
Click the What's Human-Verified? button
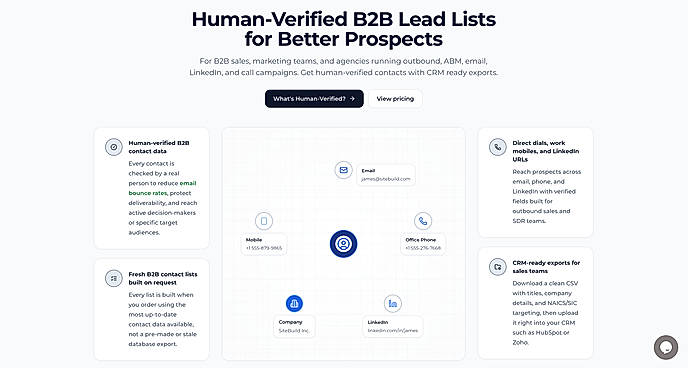(x=314, y=99)
